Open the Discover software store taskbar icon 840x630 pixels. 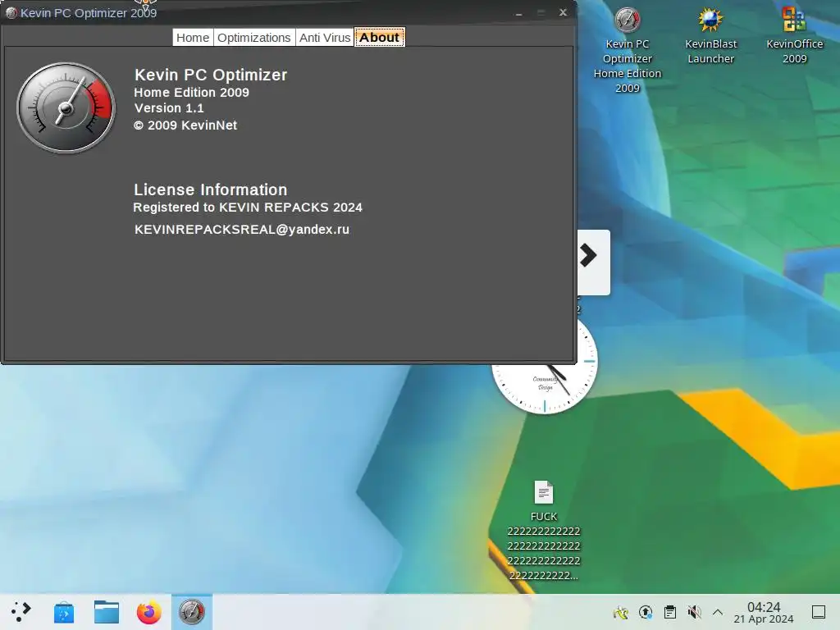coord(64,612)
